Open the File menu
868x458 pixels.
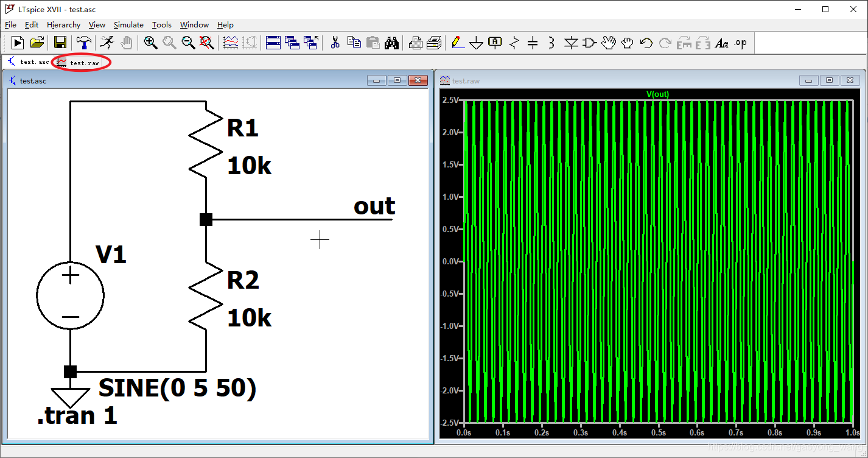[11, 25]
